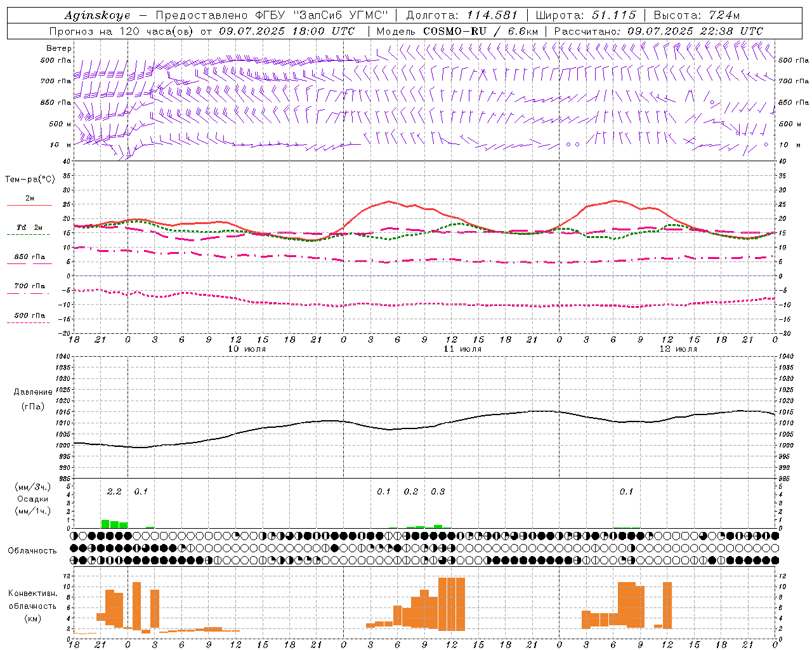Click the 12 июля date label
Image resolution: width=812 pixels, height=650 pixels.
(x=678, y=349)
